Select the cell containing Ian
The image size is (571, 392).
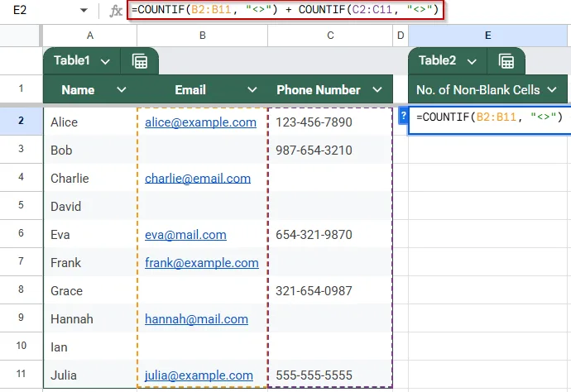point(90,347)
